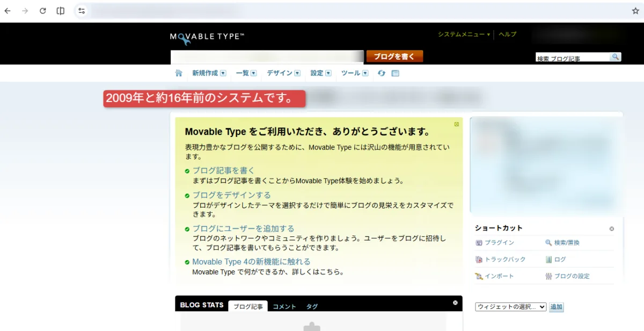Click the site information icon in address bar
The height and width of the screenshot is (331, 644).
(x=81, y=11)
